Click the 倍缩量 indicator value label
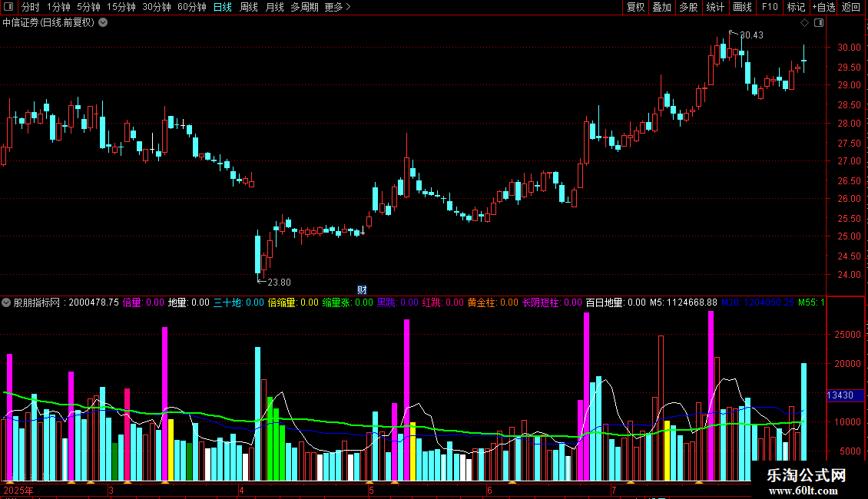This screenshot has height=499, width=868. coord(293,302)
